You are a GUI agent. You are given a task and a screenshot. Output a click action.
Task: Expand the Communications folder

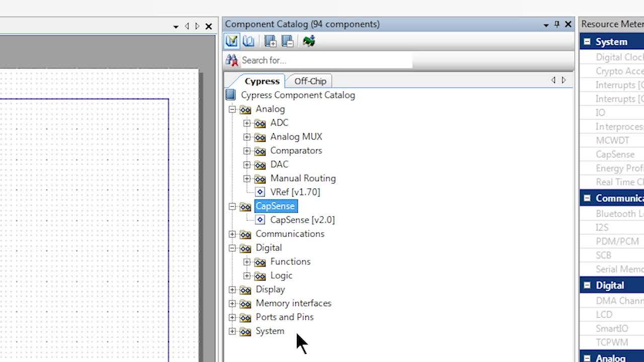click(x=232, y=234)
